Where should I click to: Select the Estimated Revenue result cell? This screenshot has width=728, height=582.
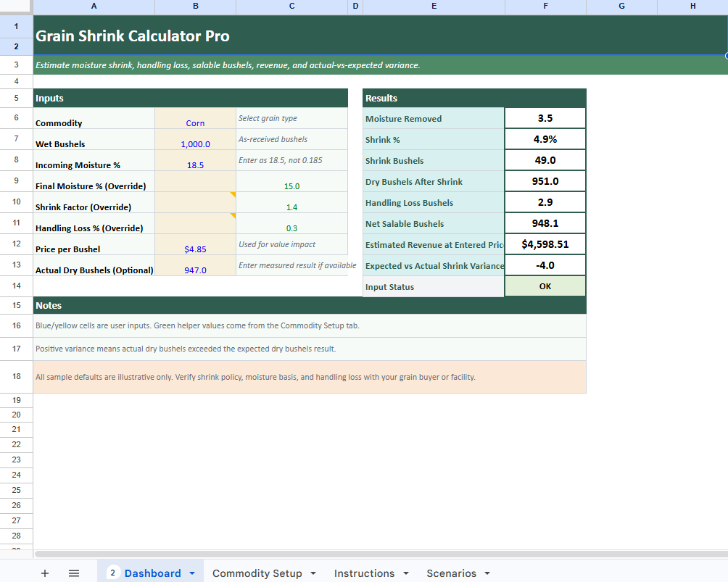(545, 244)
